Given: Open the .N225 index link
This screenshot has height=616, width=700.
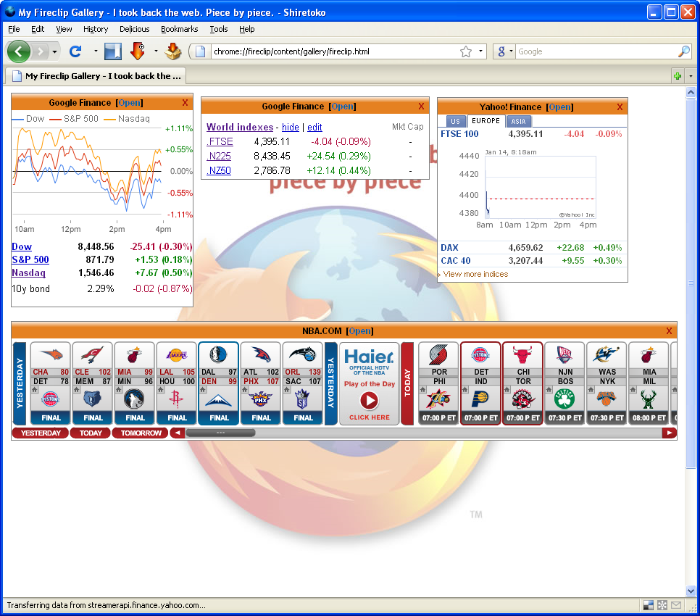Looking at the screenshot, I should 219,156.
